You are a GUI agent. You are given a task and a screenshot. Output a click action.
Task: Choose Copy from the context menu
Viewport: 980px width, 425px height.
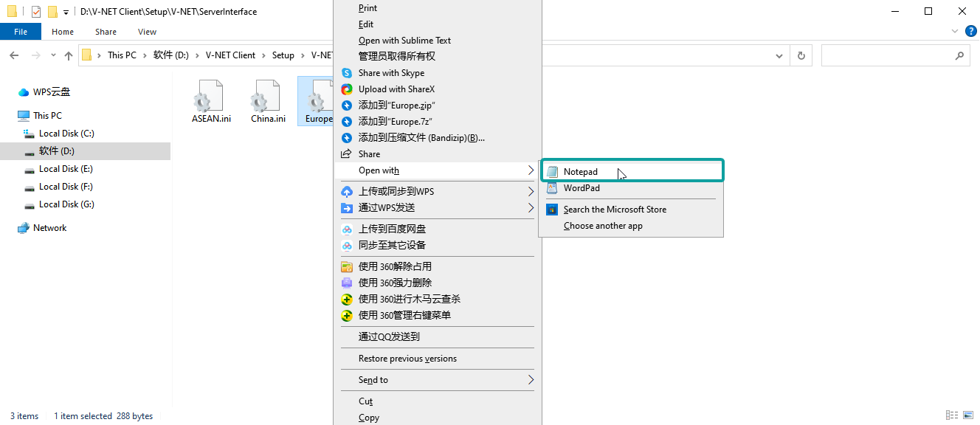(369, 418)
